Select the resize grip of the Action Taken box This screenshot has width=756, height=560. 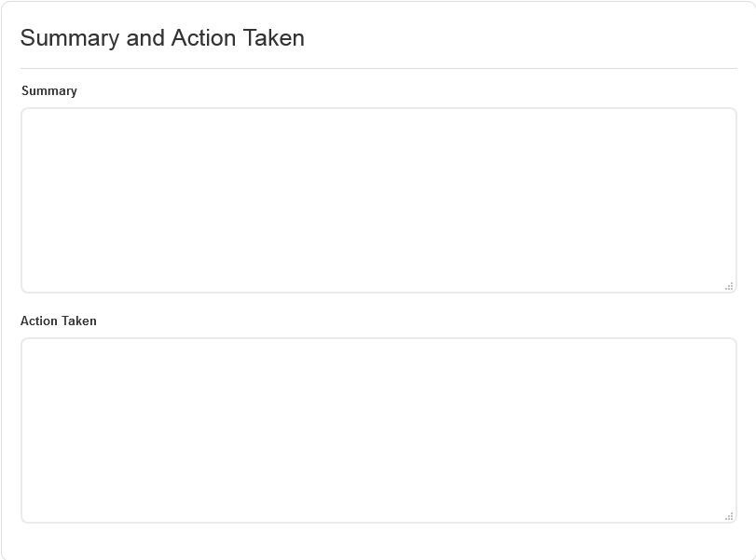pos(729,516)
